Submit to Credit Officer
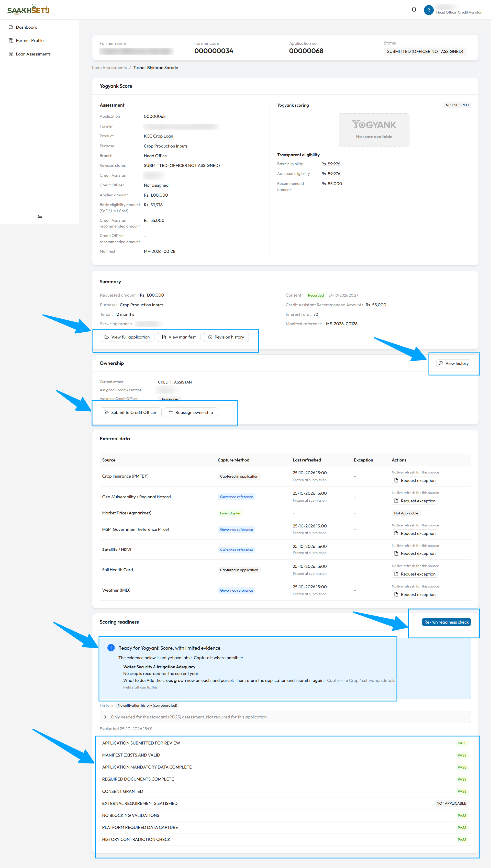The image size is (491, 868). pyautogui.click(x=130, y=412)
